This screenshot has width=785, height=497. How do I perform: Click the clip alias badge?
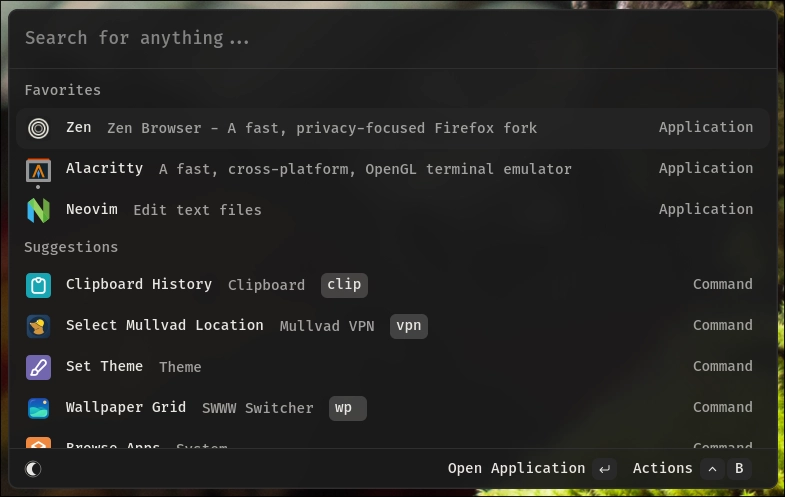[x=344, y=285]
